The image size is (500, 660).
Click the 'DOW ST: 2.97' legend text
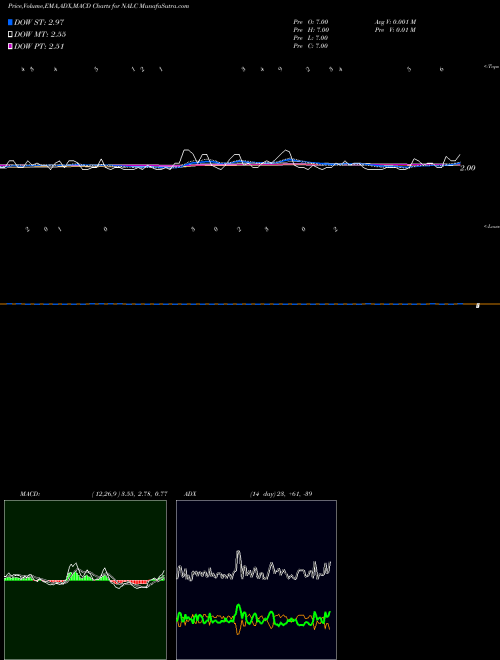pos(39,22)
